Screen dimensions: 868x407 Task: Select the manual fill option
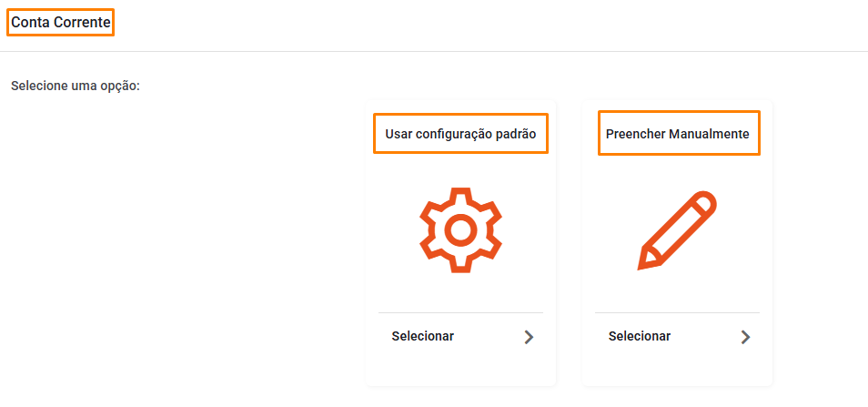677,243
